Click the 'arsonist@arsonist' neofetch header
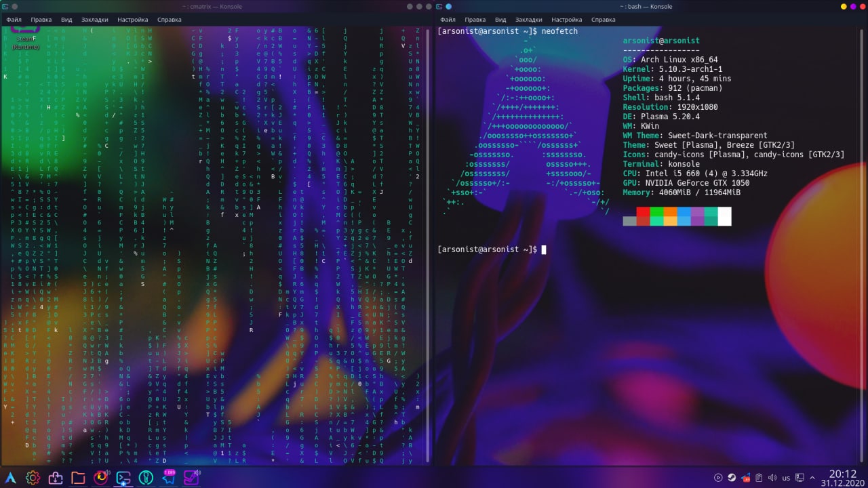The image size is (868, 488). tap(661, 41)
